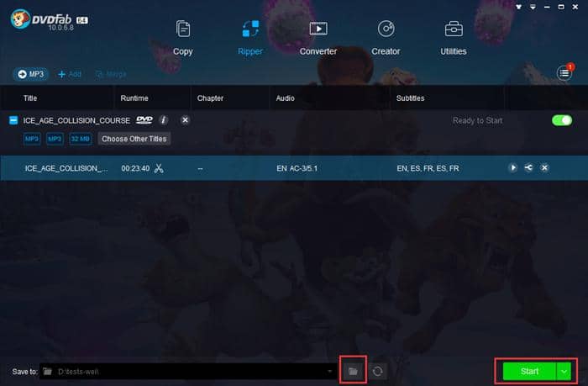This screenshot has width=588, height=386.
Task: Click the chapter dash value in title row
Action: [x=200, y=168]
